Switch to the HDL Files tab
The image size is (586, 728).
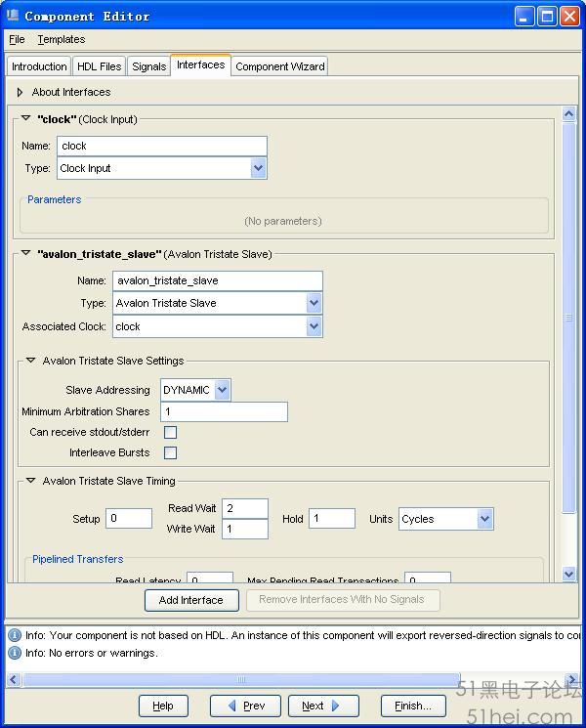tap(99, 66)
